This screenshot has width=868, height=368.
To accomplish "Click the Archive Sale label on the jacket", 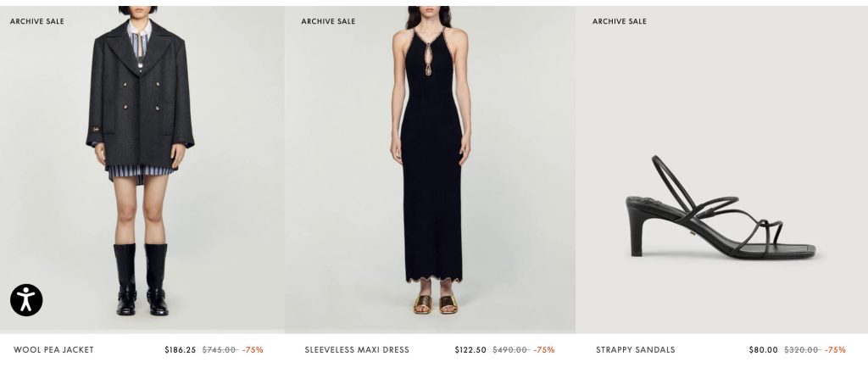I will point(37,21).
